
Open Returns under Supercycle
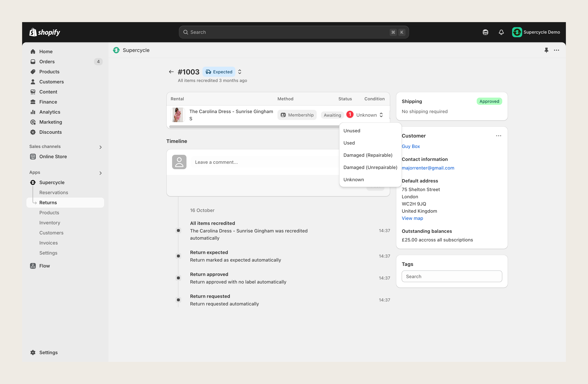tap(65, 202)
